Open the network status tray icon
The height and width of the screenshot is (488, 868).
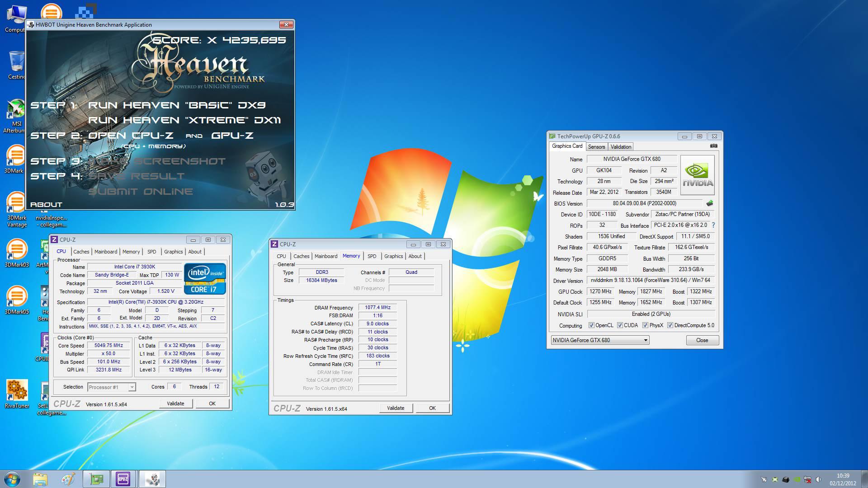808,479
